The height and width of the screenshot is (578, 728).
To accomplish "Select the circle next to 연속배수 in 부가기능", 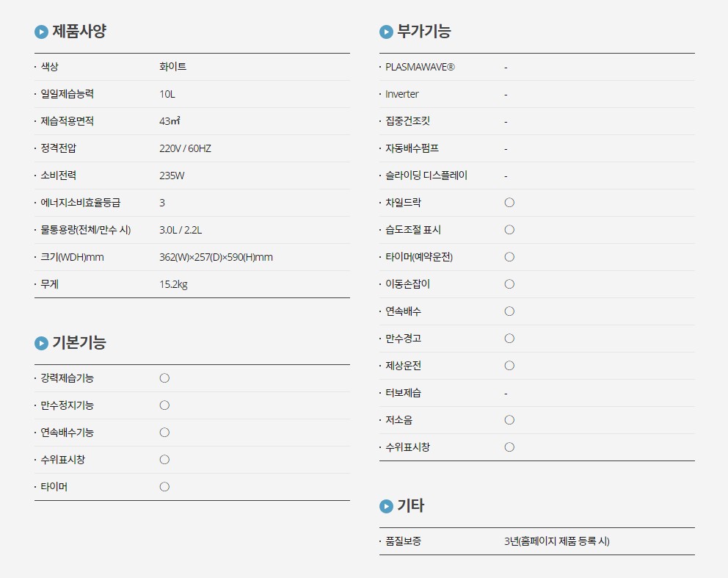I will [509, 311].
